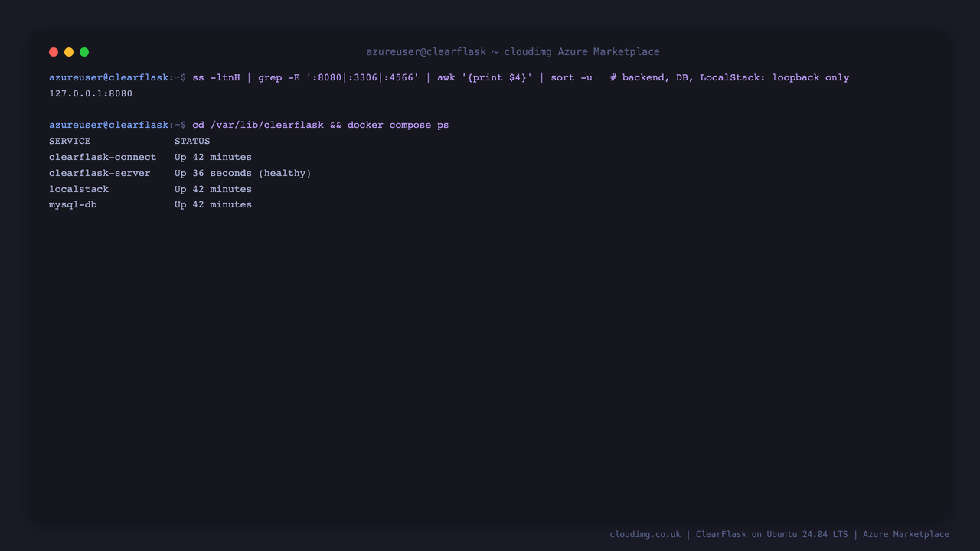Click 'Up 42 minutes' status for clearflask-connect

click(x=213, y=157)
